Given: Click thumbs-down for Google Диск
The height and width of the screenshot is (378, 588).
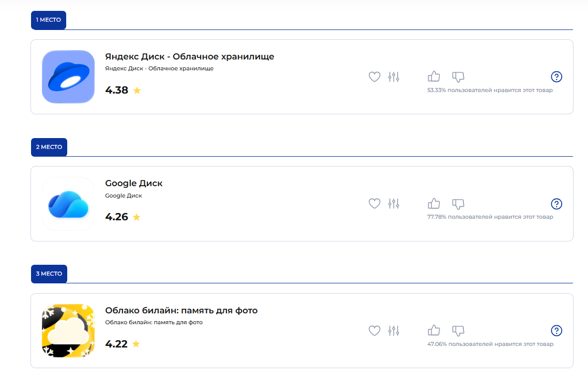Looking at the screenshot, I should point(458,204).
